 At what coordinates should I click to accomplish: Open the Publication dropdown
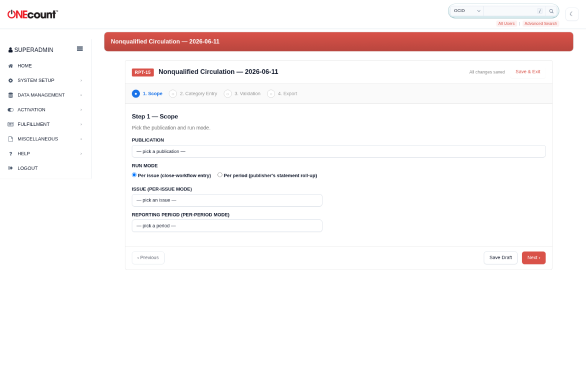(x=339, y=151)
